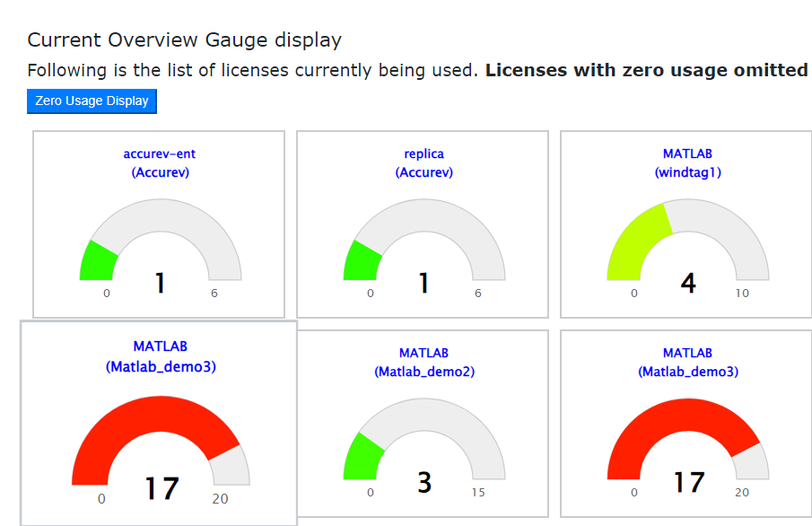Select the MATLAB (Matlab_demo2) license link

(423, 361)
